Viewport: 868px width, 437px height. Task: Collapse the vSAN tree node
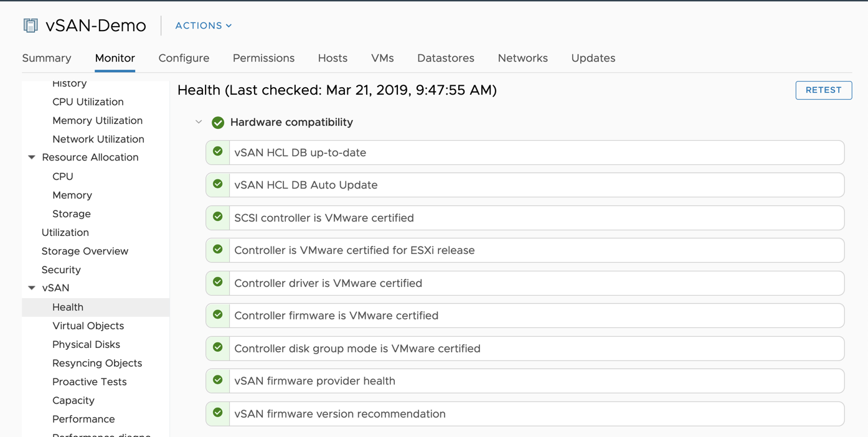click(x=32, y=288)
